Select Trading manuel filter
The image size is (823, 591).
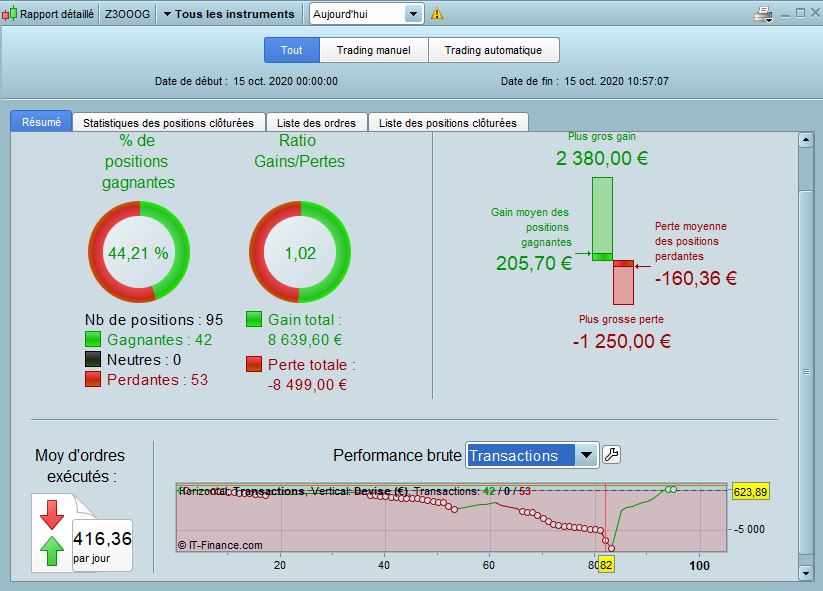point(374,50)
